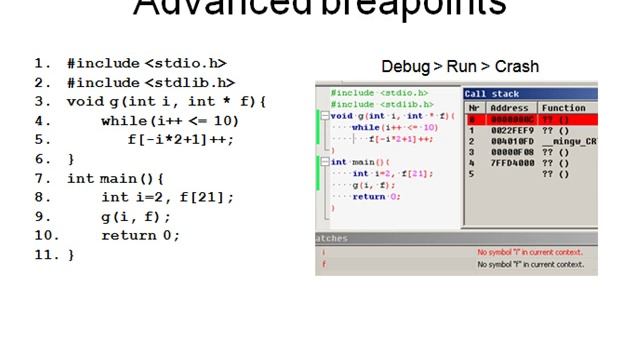Select the red highlighted frame 0 row
Viewport: 640px width, 360px height.
[x=532, y=120]
